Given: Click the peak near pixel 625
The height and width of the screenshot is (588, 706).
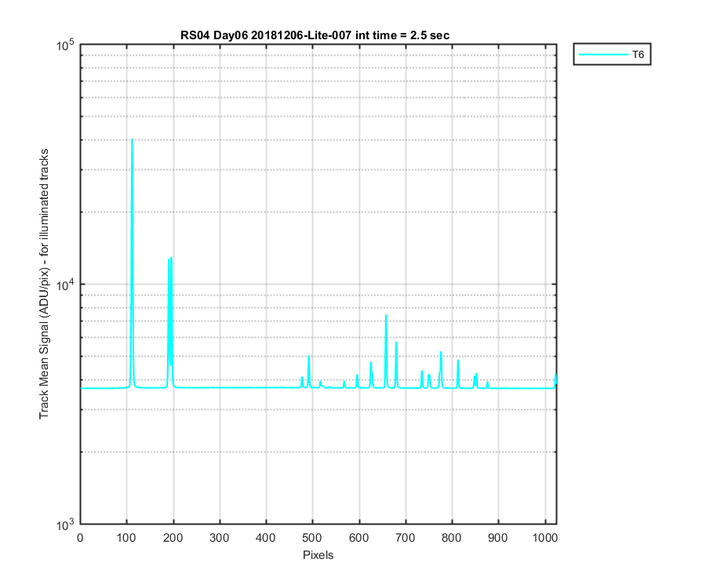Looking at the screenshot, I should click(x=371, y=374).
